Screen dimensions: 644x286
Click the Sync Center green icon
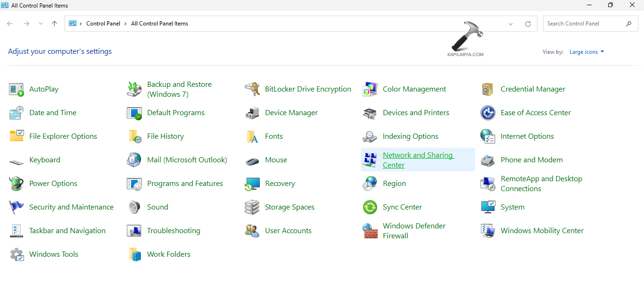pos(370,207)
